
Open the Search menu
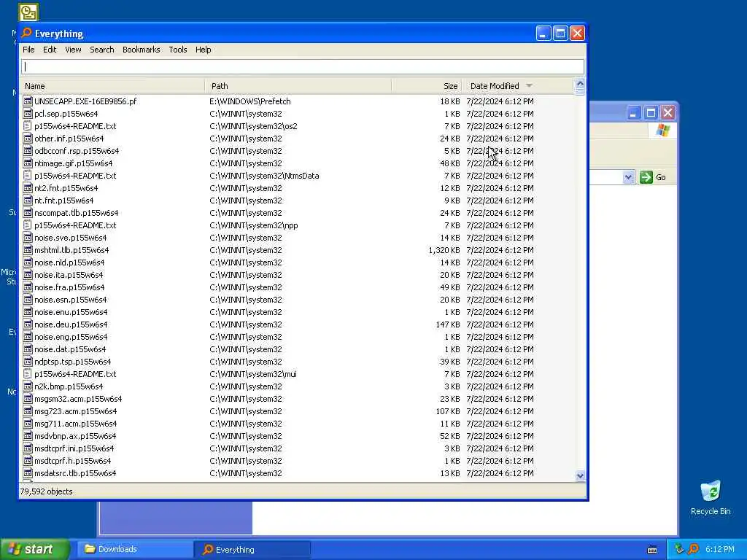(x=102, y=50)
